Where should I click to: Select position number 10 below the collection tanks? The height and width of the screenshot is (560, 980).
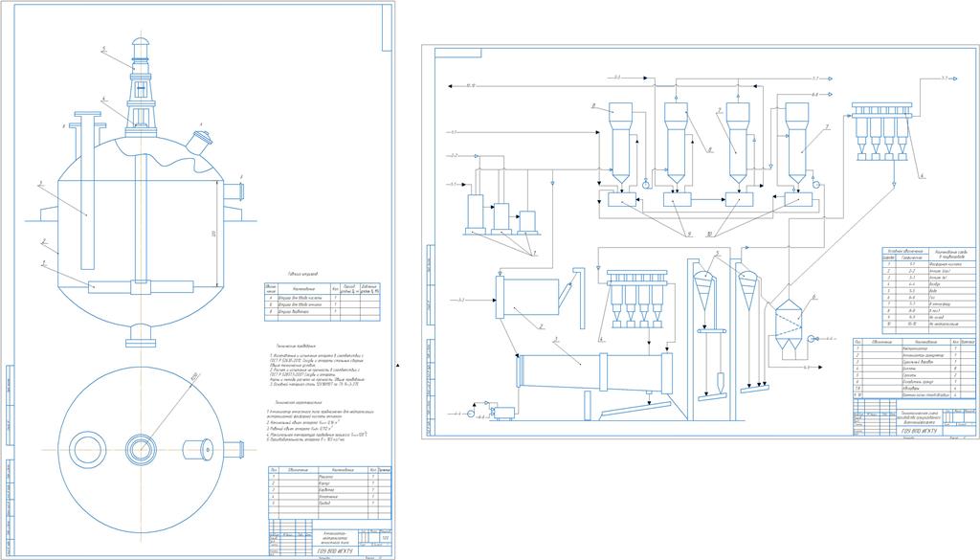(x=710, y=234)
